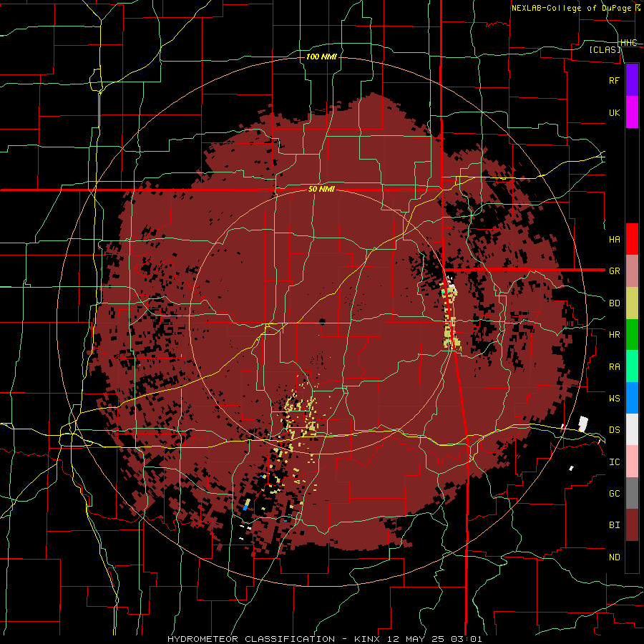Screen dimensions: 644x644
Task: Click the blue WS legend color swatch
Action: click(632, 398)
